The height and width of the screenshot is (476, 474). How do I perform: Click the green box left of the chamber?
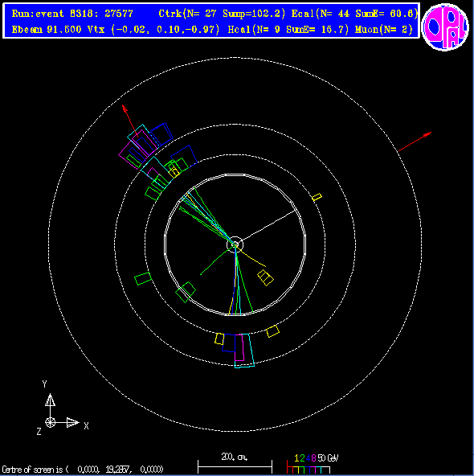pos(142,279)
